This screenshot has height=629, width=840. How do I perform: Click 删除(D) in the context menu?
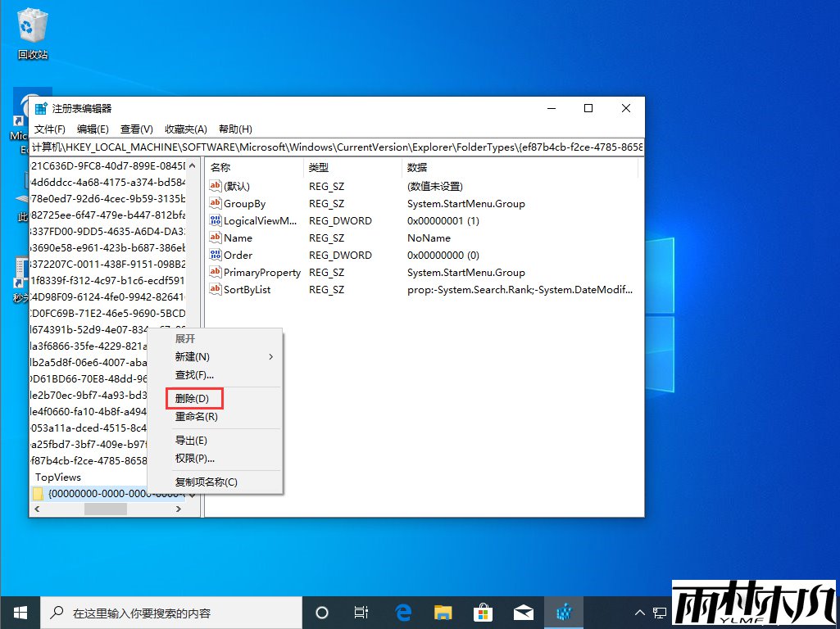click(193, 398)
